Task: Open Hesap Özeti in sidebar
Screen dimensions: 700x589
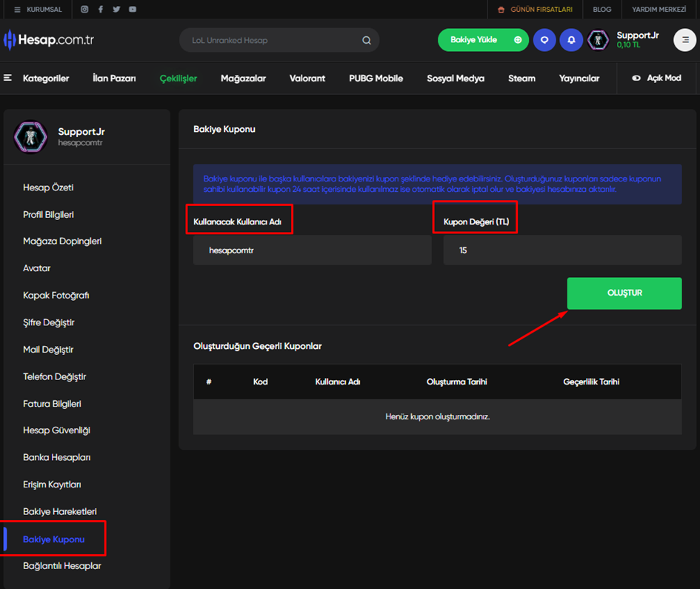Action: [48, 187]
